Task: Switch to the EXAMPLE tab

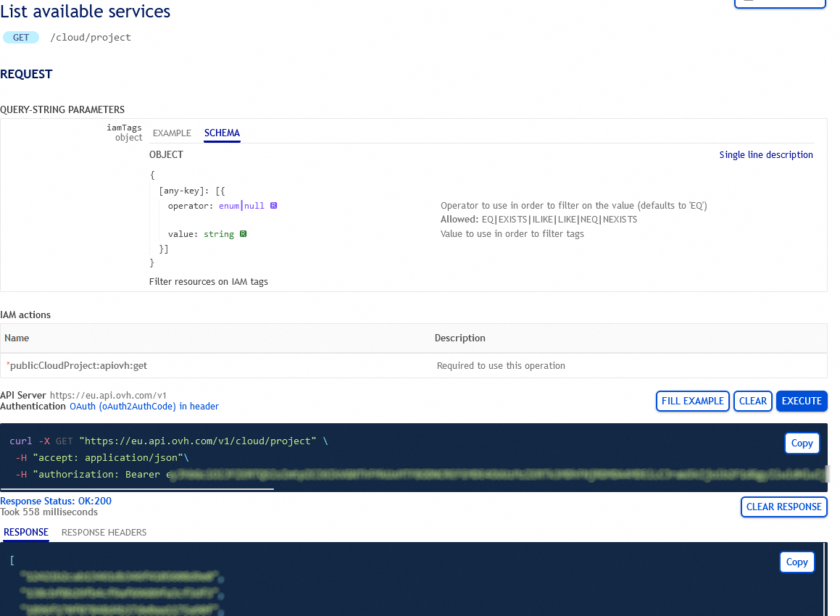Action: (172, 133)
